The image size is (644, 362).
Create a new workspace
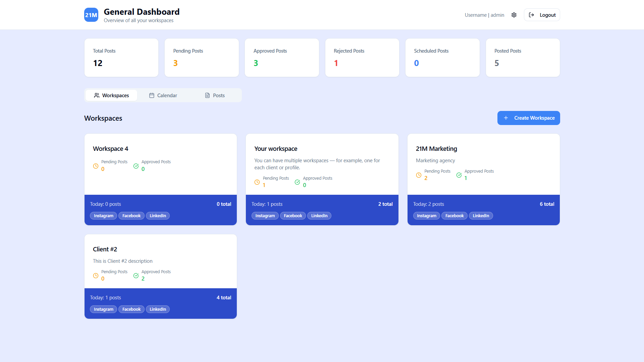[x=529, y=118]
